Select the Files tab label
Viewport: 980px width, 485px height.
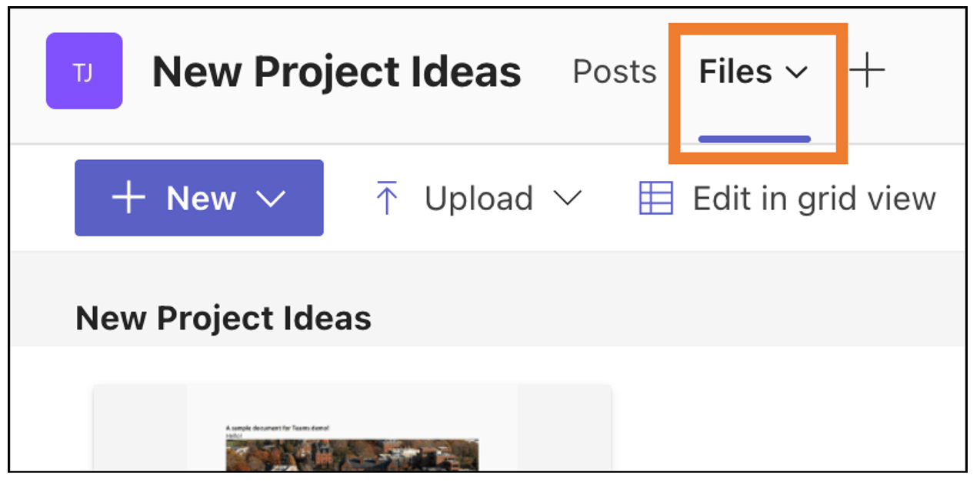coord(735,72)
